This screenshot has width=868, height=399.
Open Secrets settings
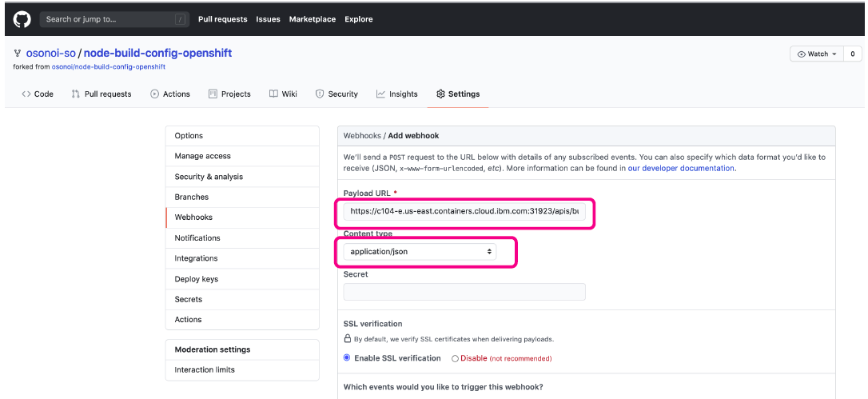tap(242, 299)
